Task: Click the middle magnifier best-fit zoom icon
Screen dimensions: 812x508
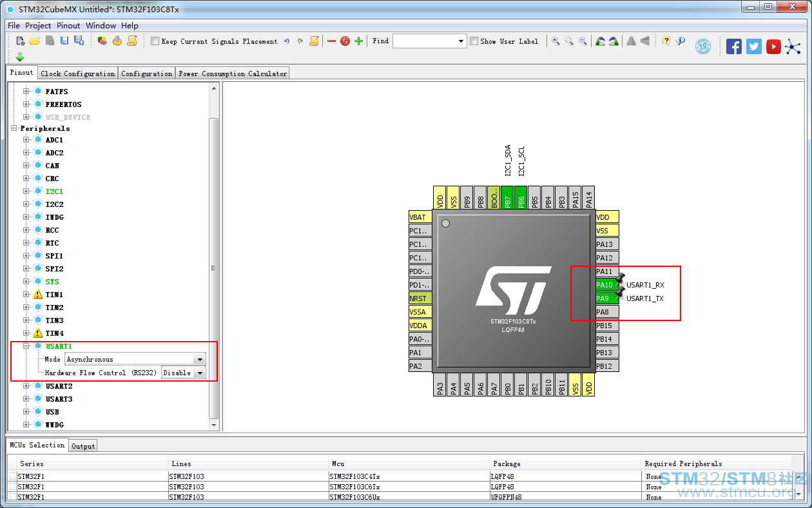Action: (569, 41)
